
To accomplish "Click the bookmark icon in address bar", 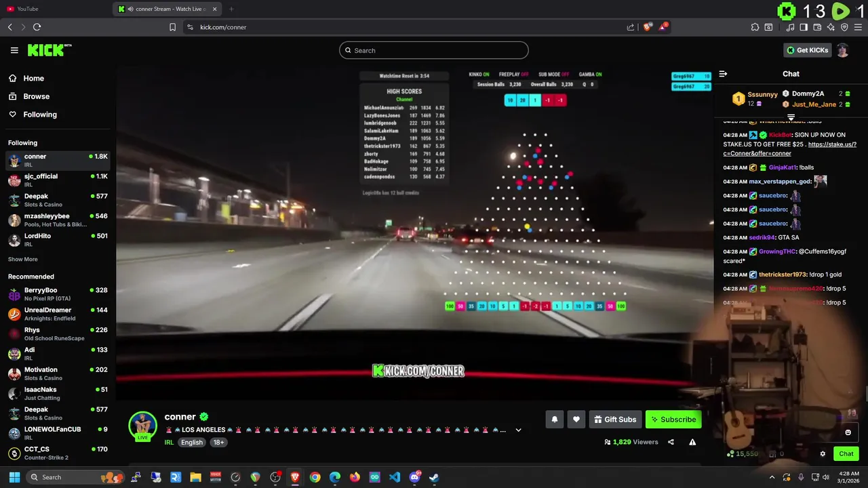I will (172, 27).
